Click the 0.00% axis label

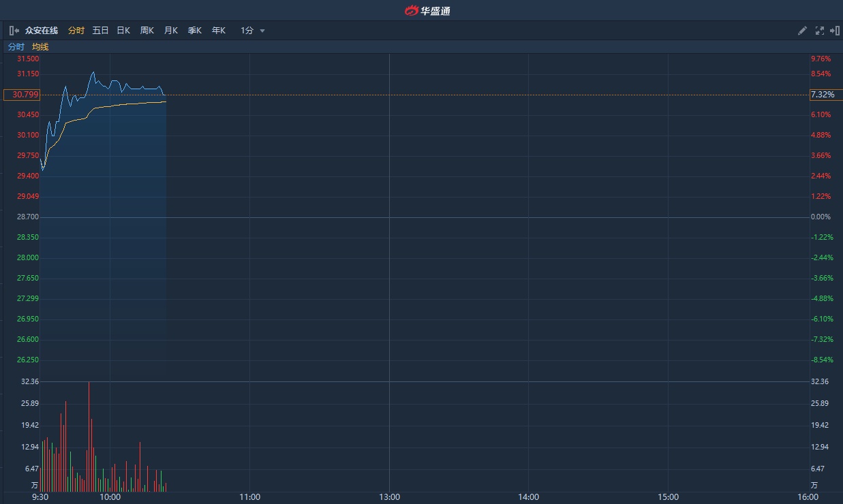coord(821,217)
